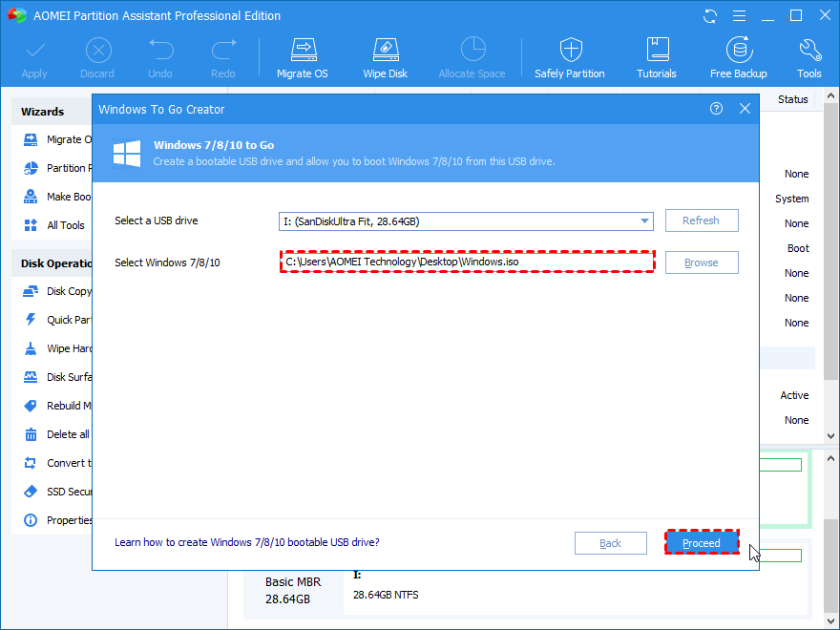Open the hamburger menu in title bar
Viewport: 840px width, 630px height.
click(x=739, y=16)
